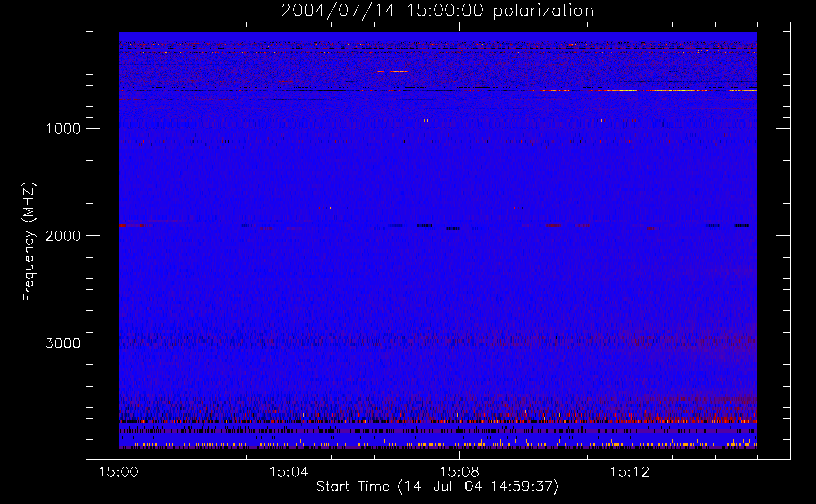Select the 'Frequency (MHZ)' y-axis label
816x504 pixels.
coord(29,242)
